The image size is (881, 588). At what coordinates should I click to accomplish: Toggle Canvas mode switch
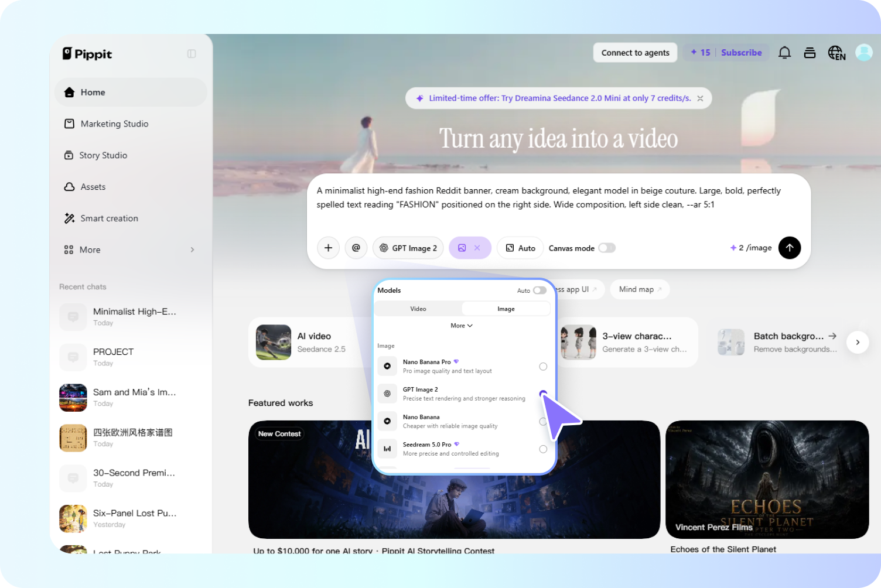click(x=607, y=248)
